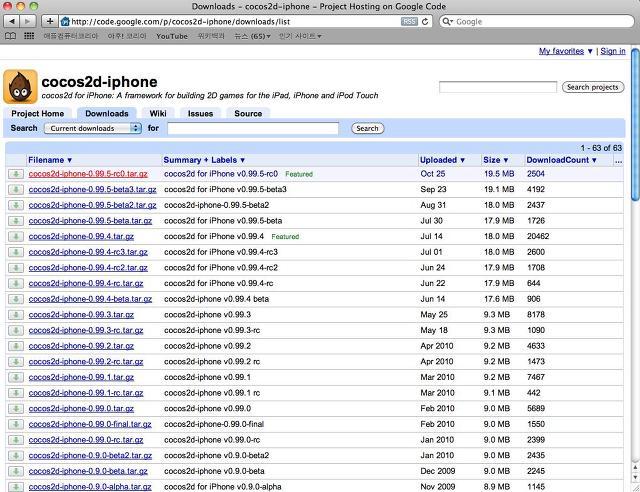Click the Featured label on 0.99.4 row
Screen dimensions: 640x492
tap(285, 237)
